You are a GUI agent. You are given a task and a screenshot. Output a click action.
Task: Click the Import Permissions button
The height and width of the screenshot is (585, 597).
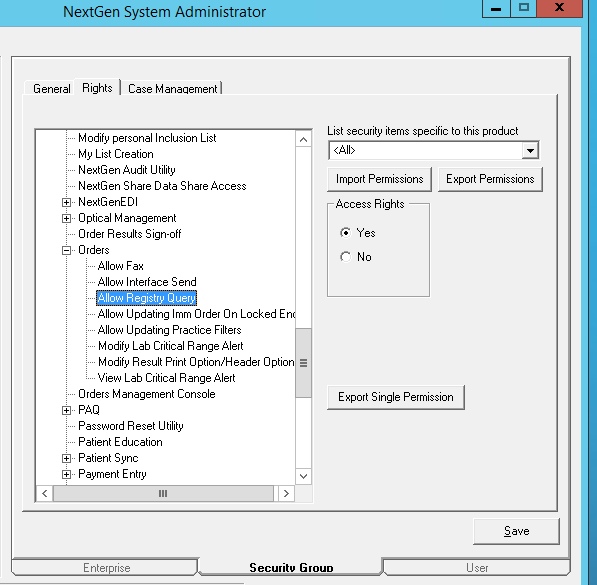[379, 179]
